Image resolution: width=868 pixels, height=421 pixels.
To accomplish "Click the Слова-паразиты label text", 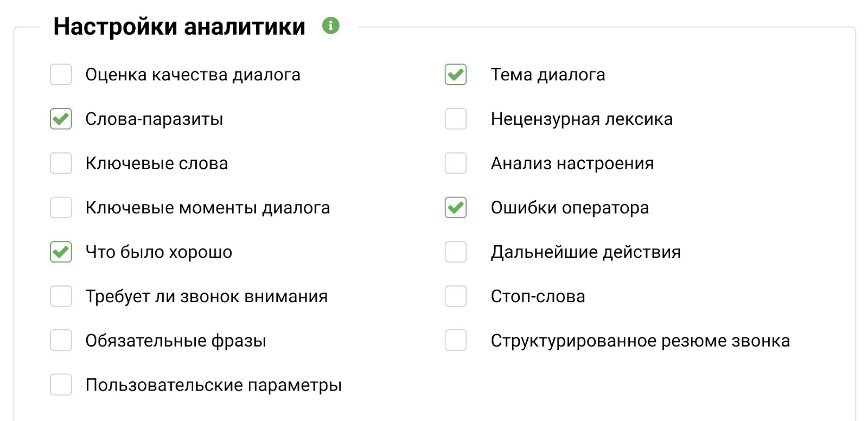I will tap(154, 119).
